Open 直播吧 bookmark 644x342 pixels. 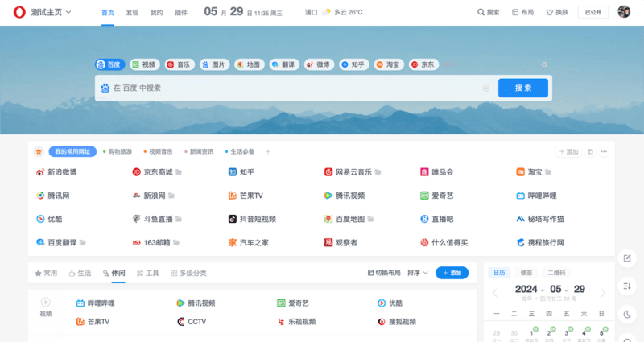pos(437,219)
